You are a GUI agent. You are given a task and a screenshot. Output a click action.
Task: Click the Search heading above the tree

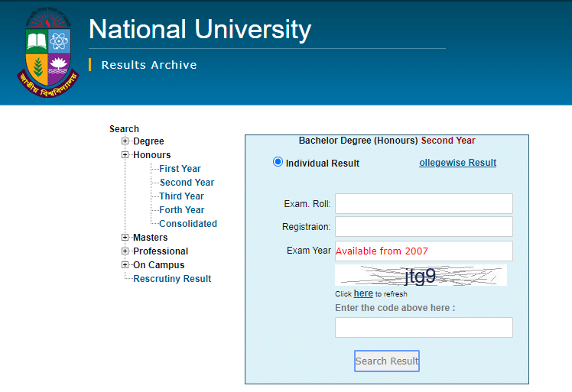(124, 129)
